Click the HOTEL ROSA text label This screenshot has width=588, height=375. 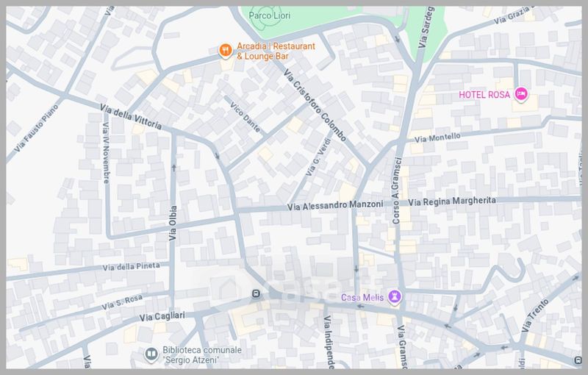(484, 94)
